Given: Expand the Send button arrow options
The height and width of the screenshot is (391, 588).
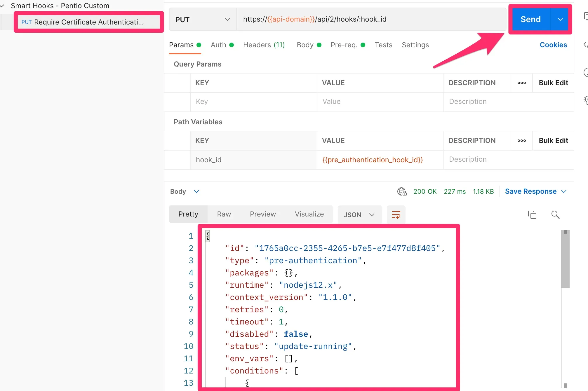Looking at the screenshot, I should click(560, 19).
